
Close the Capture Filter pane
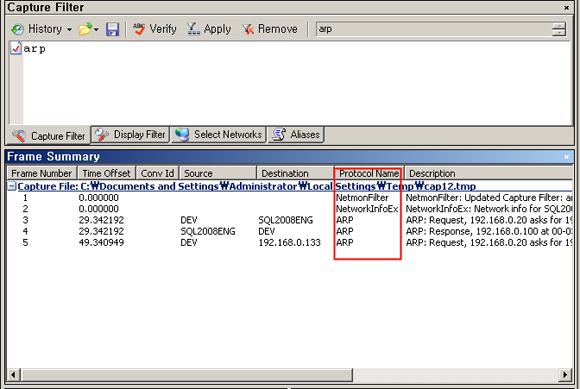point(566,7)
